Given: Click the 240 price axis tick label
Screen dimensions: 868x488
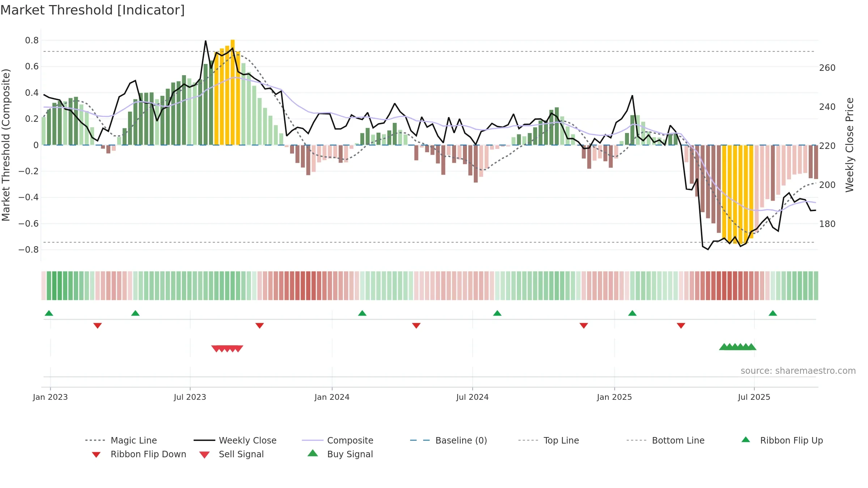Looking at the screenshot, I should click(827, 107).
